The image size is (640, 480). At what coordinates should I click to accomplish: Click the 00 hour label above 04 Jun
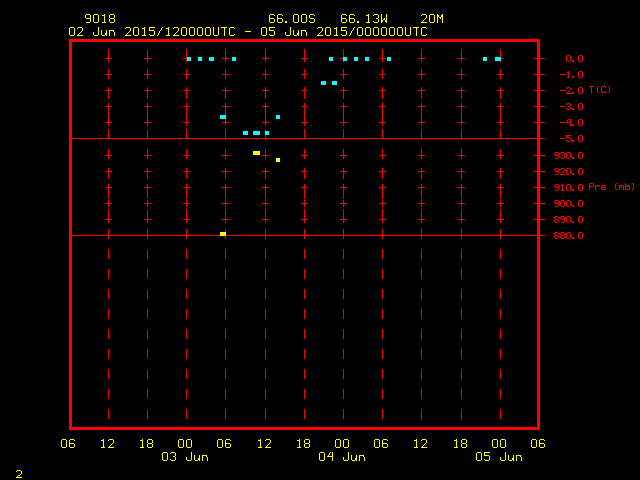[x=342, y=444]
